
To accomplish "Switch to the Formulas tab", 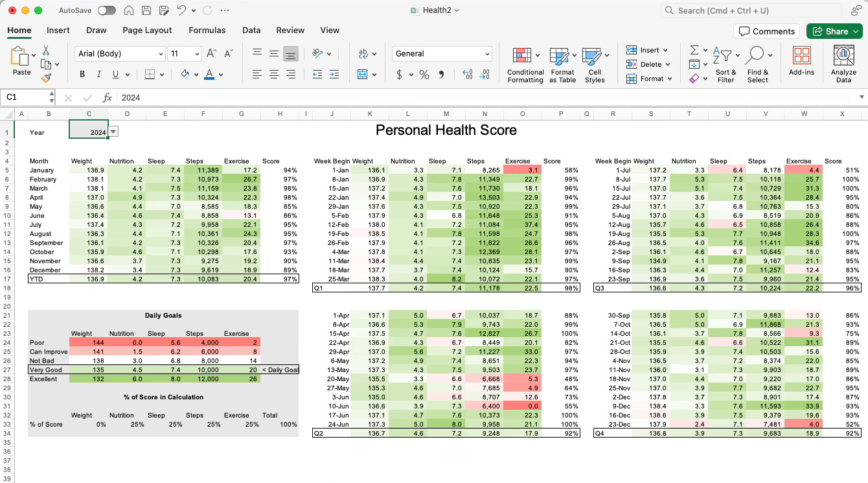I will coord(207,30).
